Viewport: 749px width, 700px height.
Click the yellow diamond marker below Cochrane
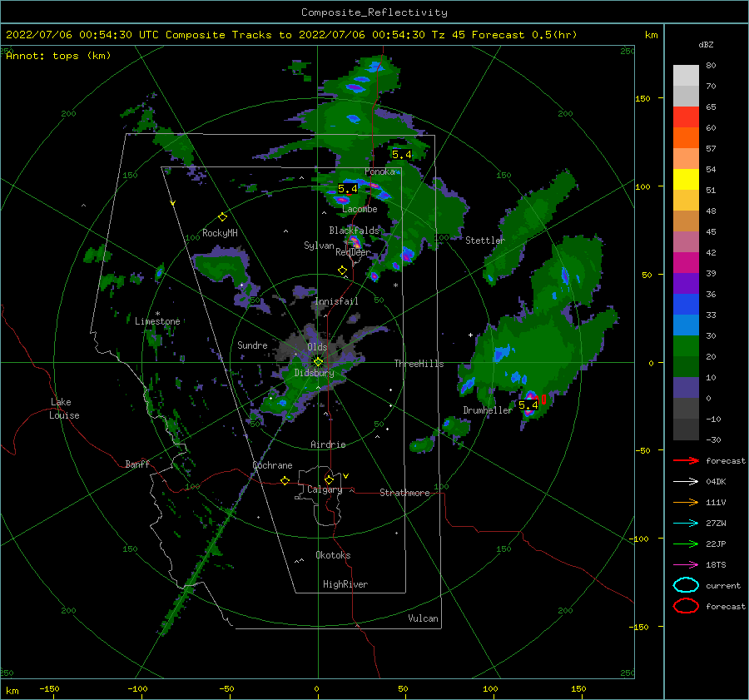285,480
